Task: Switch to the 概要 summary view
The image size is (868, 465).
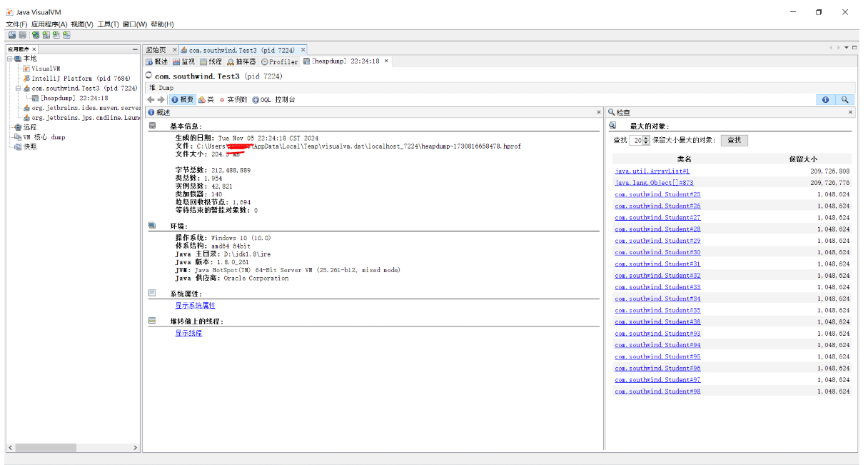Action: pos(182,100)
